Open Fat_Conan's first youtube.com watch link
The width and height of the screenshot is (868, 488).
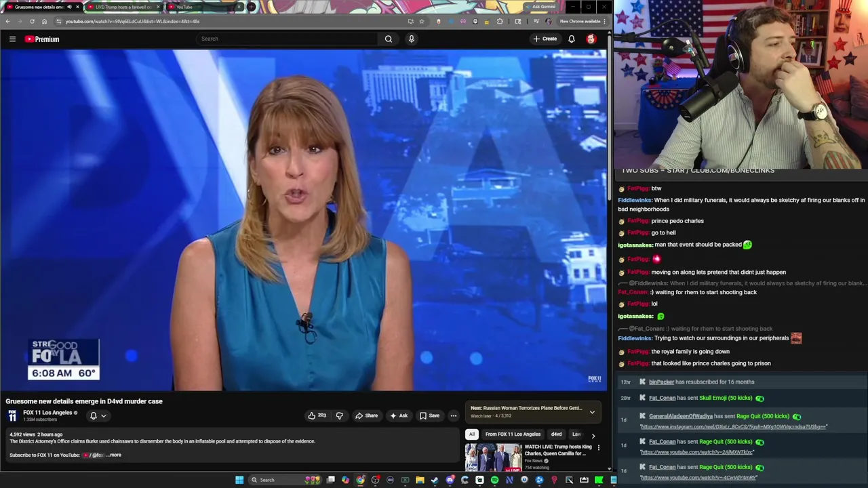697,452
